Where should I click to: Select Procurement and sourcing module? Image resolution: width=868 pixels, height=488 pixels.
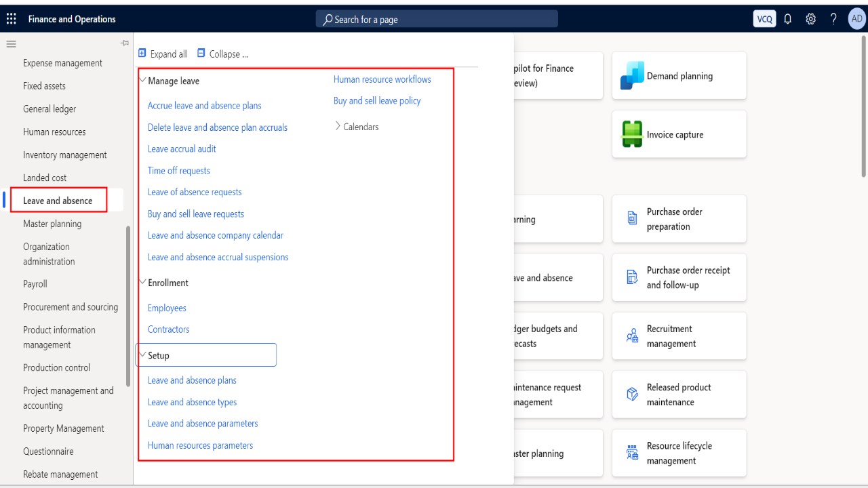coord(71,307)
